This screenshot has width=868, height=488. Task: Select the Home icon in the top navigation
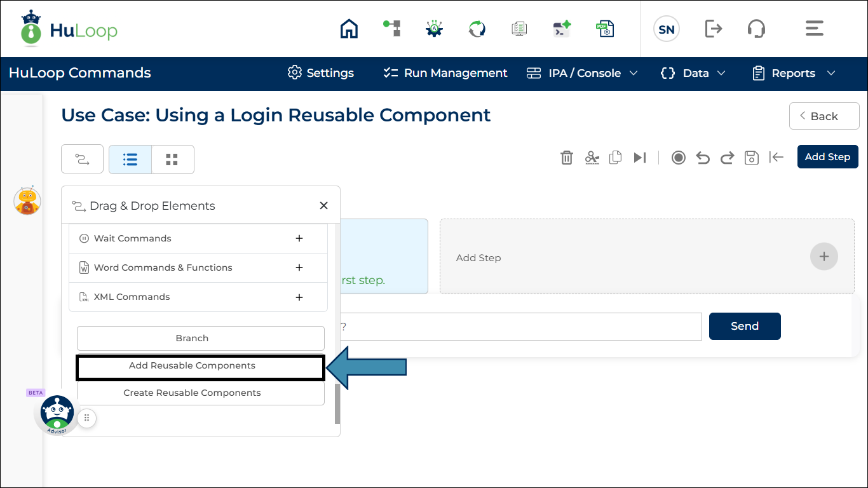pyautogui.click(x=348, y=29)
